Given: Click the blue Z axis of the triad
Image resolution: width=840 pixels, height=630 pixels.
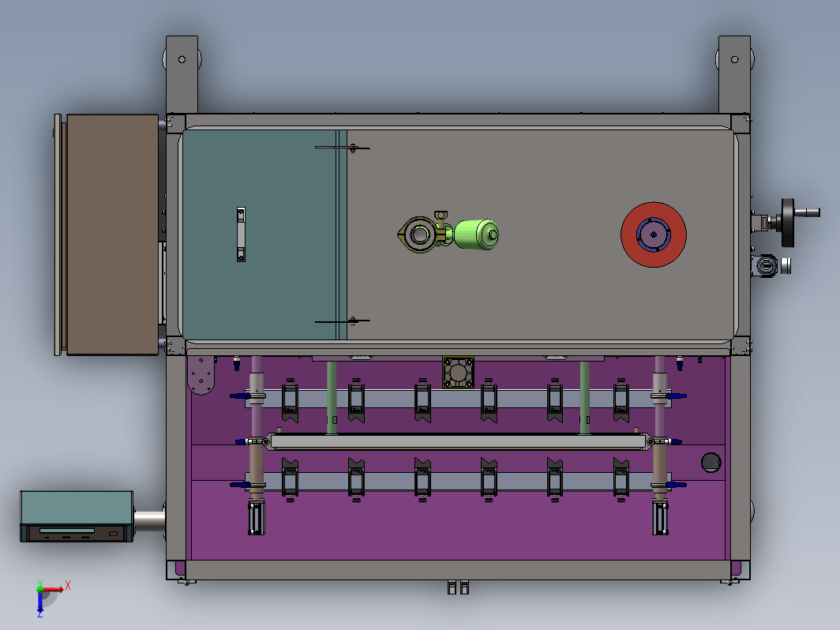Looking at the screenshot, I should coord(40,602).
